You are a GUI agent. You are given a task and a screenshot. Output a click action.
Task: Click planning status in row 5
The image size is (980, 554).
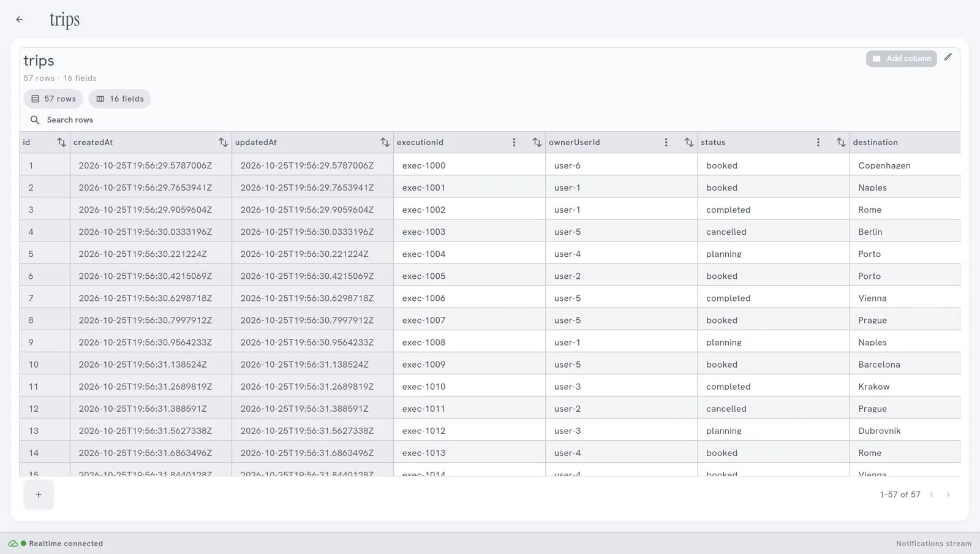pos(773,254)
